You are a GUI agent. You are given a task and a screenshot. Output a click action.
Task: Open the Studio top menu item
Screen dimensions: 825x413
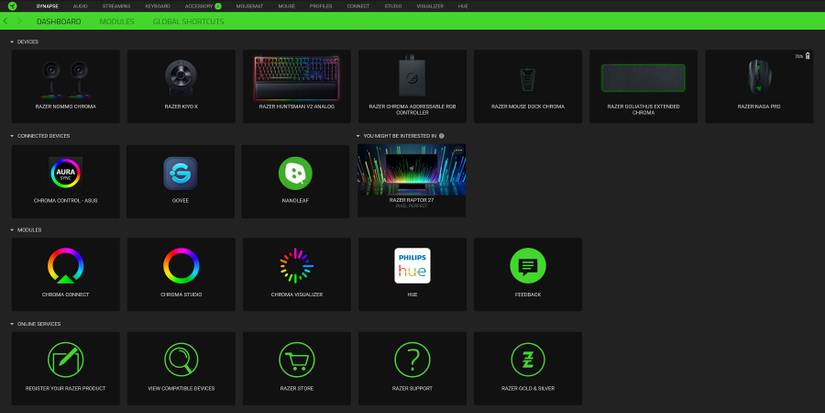(393, 6)
